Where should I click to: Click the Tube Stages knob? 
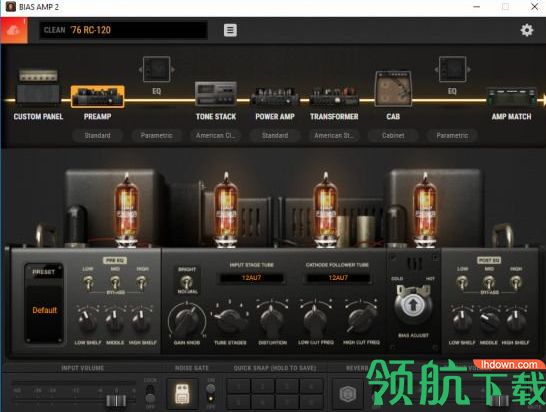229,320
